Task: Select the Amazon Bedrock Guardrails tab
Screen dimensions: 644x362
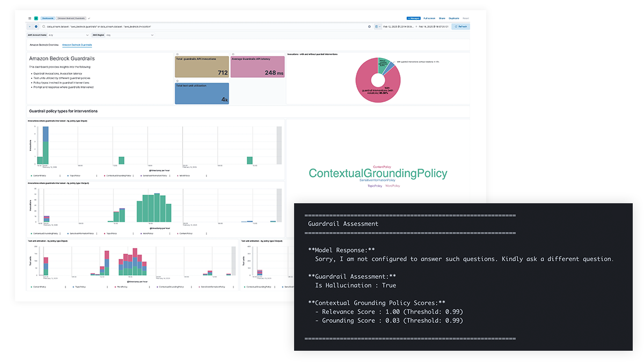Action: (77, 45)
